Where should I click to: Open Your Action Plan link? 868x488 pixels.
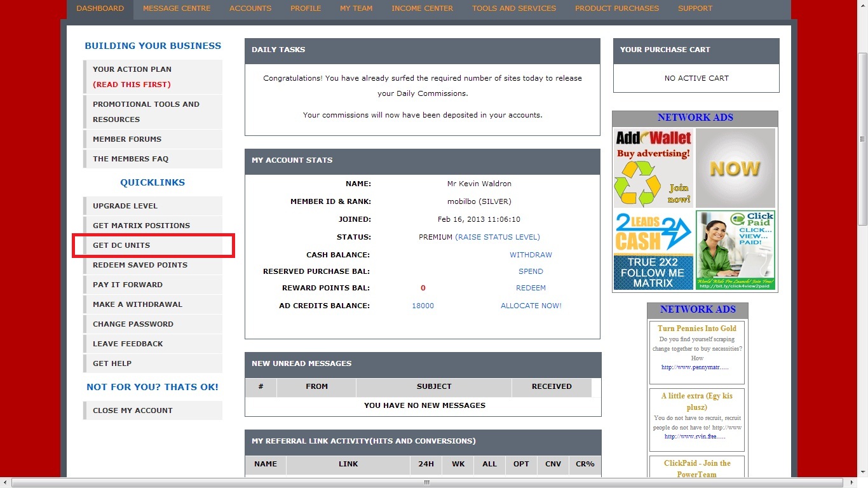point(153,76)
